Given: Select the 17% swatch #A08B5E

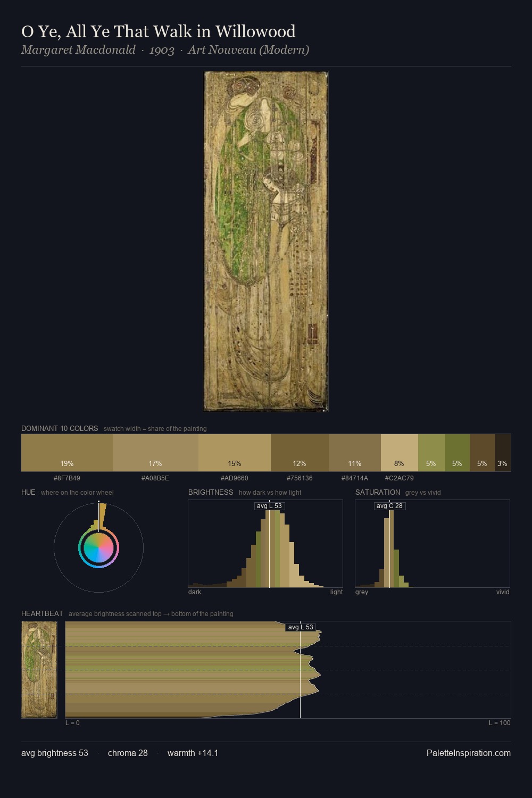Looking at the screenshot, I should [155, 453].
